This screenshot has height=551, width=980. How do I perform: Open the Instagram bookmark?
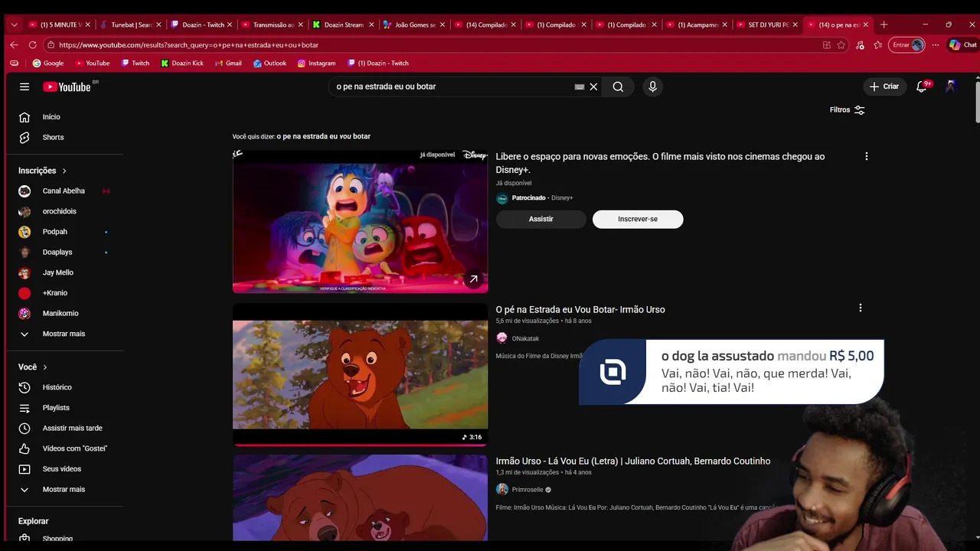[x=316, y=63]
